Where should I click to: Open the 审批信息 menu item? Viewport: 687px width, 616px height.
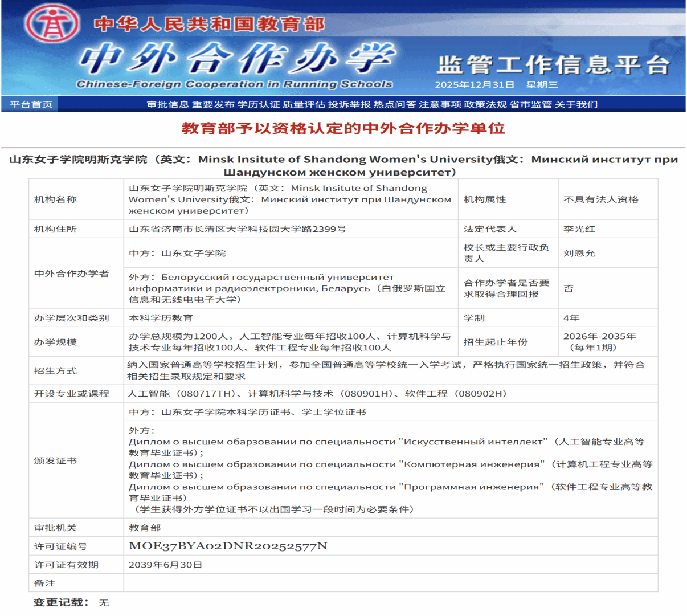[x=167, y=104]
